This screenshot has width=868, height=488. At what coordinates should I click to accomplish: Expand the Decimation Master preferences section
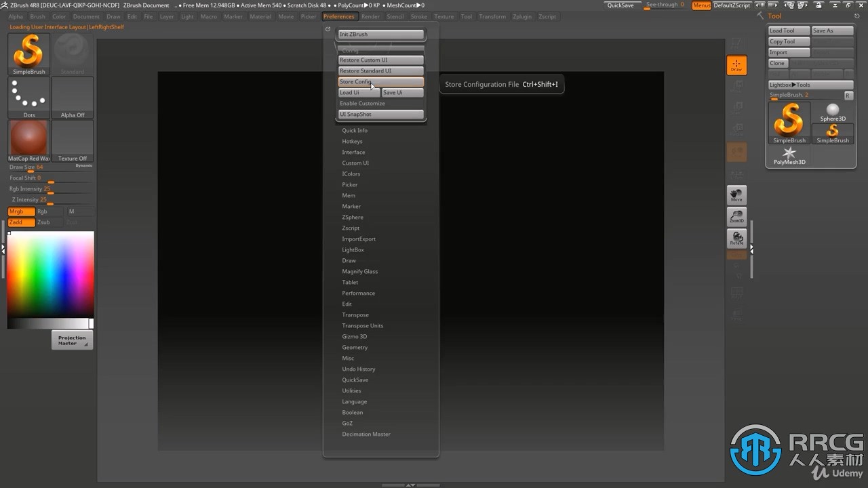point(366,434)
